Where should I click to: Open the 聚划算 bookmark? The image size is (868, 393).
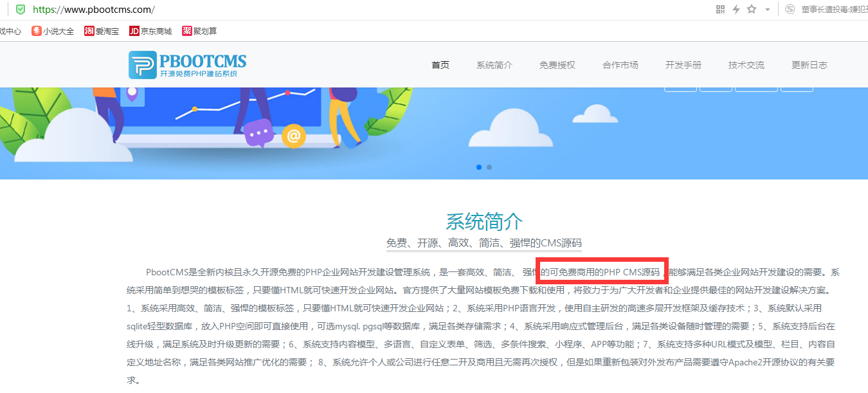click(199, 31)
